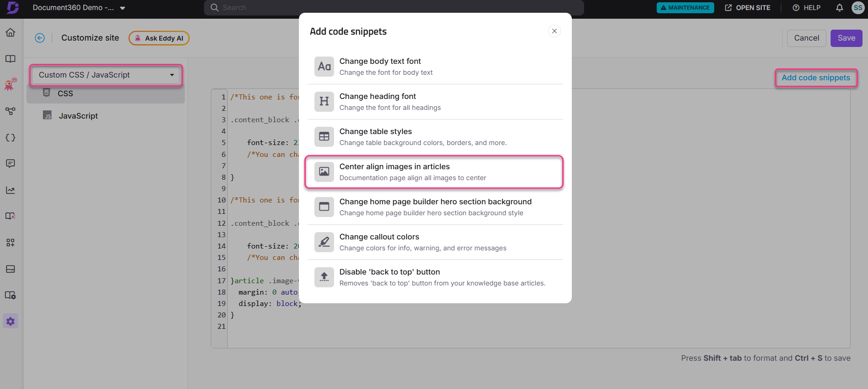Click into the Search field
868x389 pixels.
[x=394, y=8]
